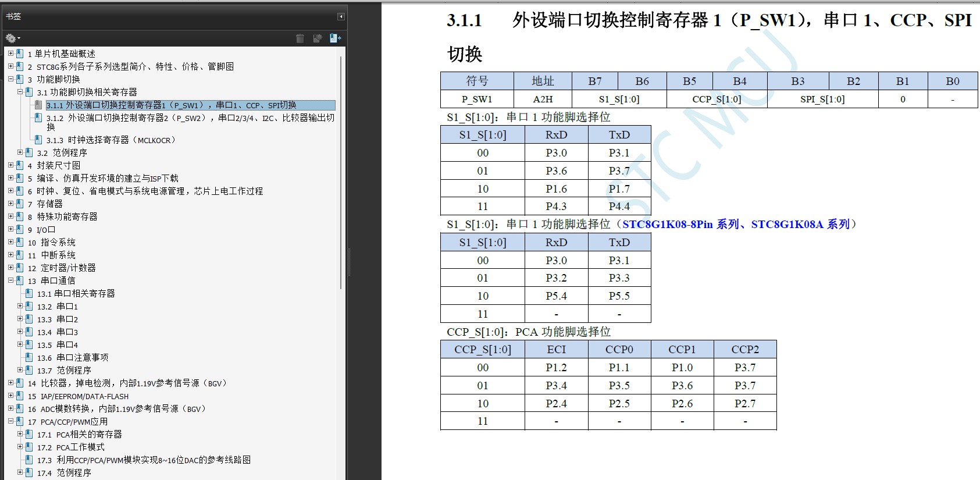
Task: Click bookmark icon for 9 I/O口
Action: point(20,229)
